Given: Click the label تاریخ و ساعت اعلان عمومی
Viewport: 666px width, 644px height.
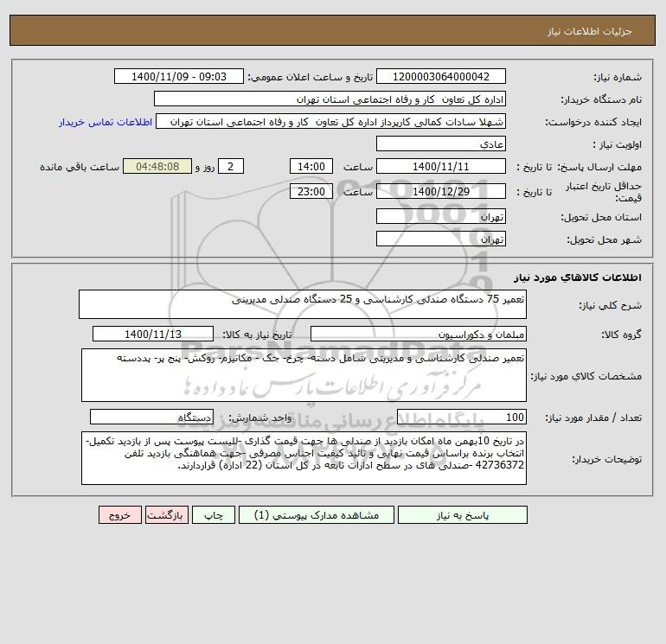Looking at the screenshot, I should pos(310,77).
